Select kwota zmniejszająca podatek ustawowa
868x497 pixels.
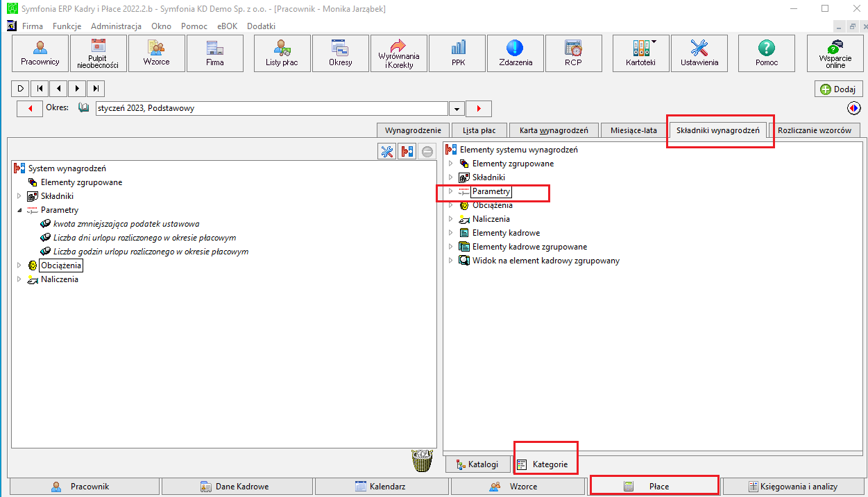[126, 224]
